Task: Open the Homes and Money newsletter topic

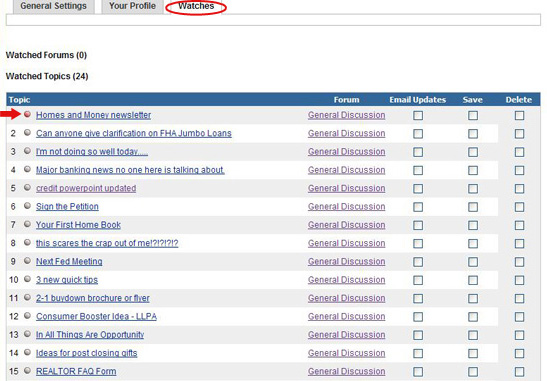Action: [93, 115]
